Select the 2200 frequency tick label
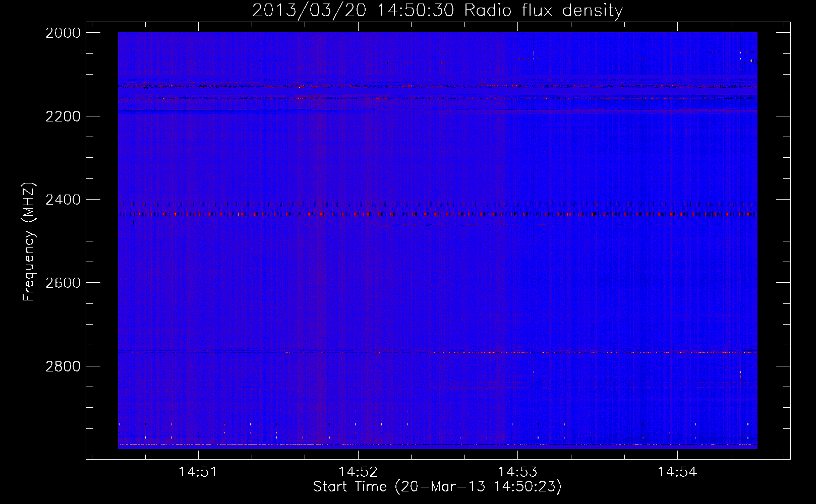The height and width of the screenshot is (504, 816). click(63, 116)
